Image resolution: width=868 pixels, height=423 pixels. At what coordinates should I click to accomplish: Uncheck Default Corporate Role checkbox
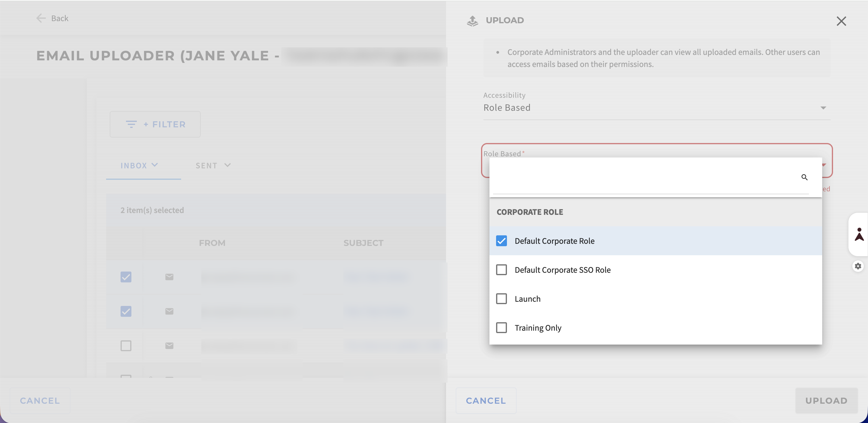(x=501, y=240)
